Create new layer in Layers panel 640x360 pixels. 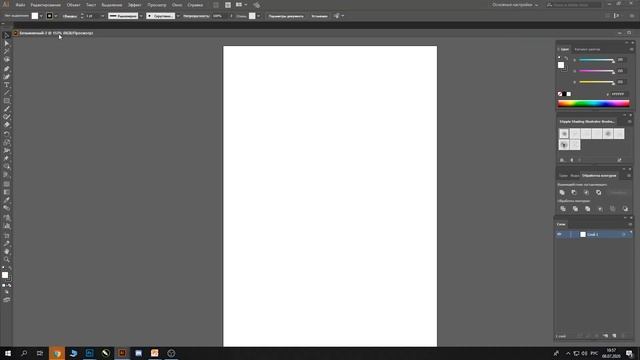(x=614, y=336)
